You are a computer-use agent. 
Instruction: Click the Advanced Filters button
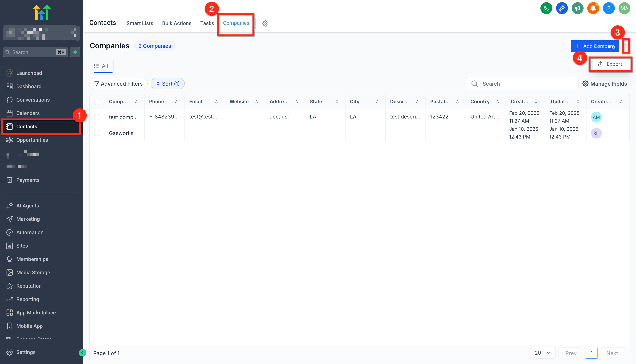118,84
